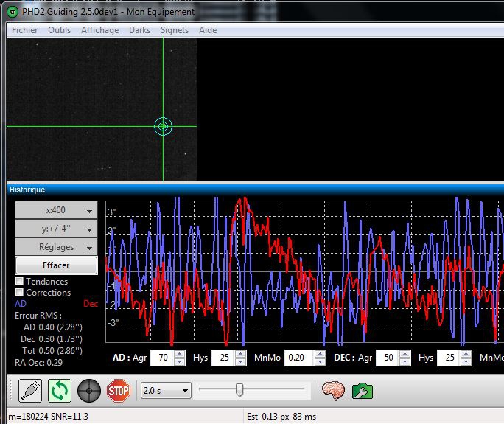Click the Effacer button
This screenshot has width=504, height=424.
(x=56, y=265)
